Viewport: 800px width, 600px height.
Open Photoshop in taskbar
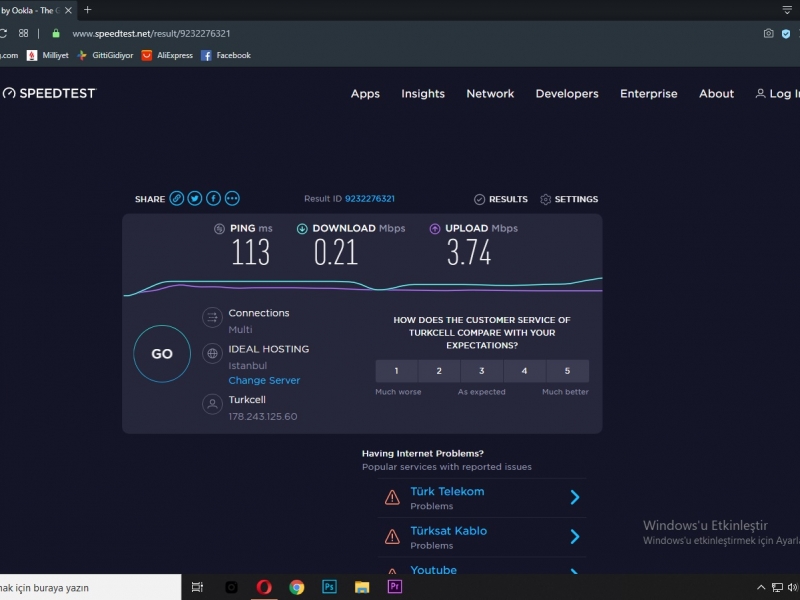tap(329, 587)
